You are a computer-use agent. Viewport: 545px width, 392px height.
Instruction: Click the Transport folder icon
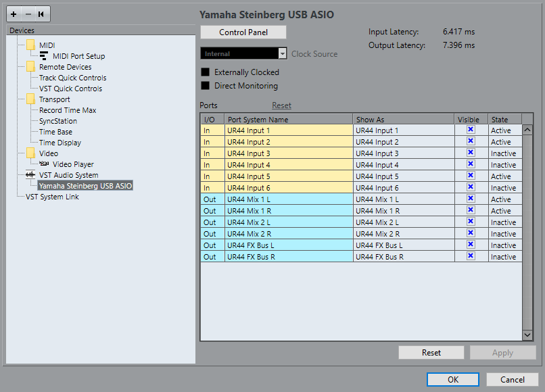[x=31, y=99]
